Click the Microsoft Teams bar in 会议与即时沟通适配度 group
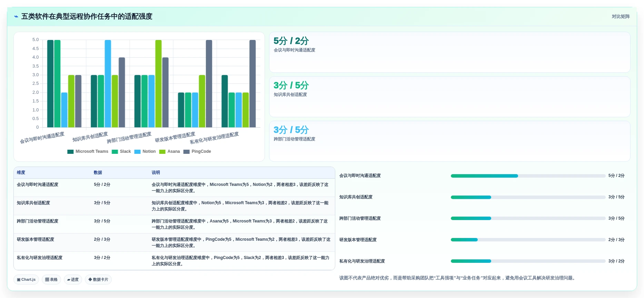 tap(50, 83)
